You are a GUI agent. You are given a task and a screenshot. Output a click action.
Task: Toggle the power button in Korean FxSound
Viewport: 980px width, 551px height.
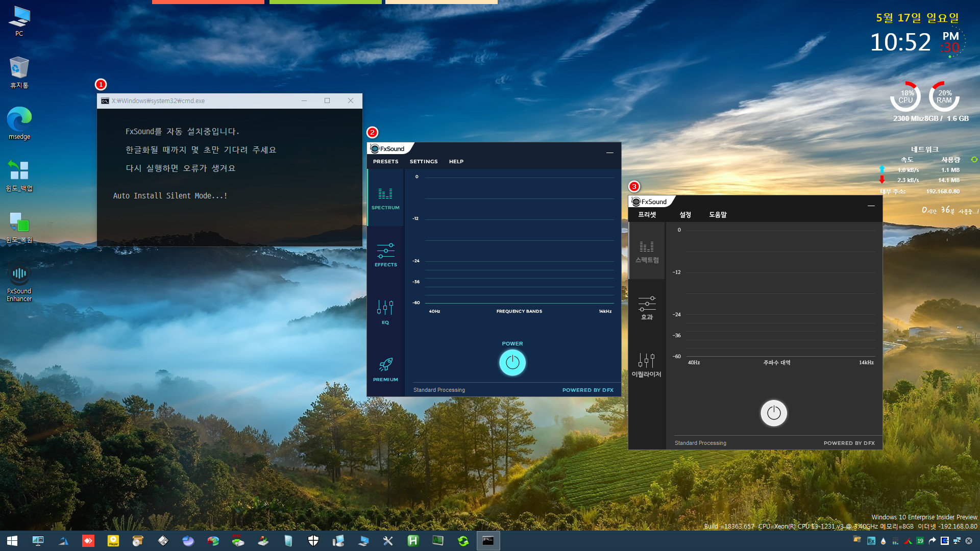point(773,413)
